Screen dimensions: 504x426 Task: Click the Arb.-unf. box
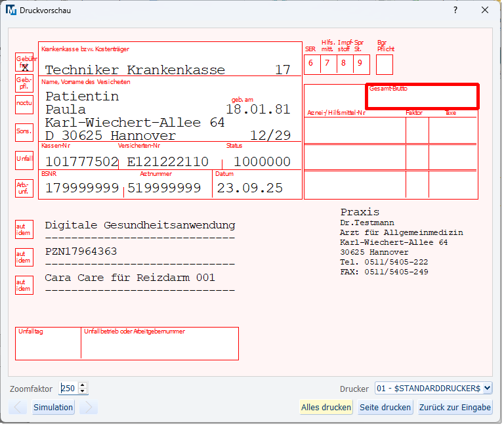pyautogui.click(x=24, y=188)
